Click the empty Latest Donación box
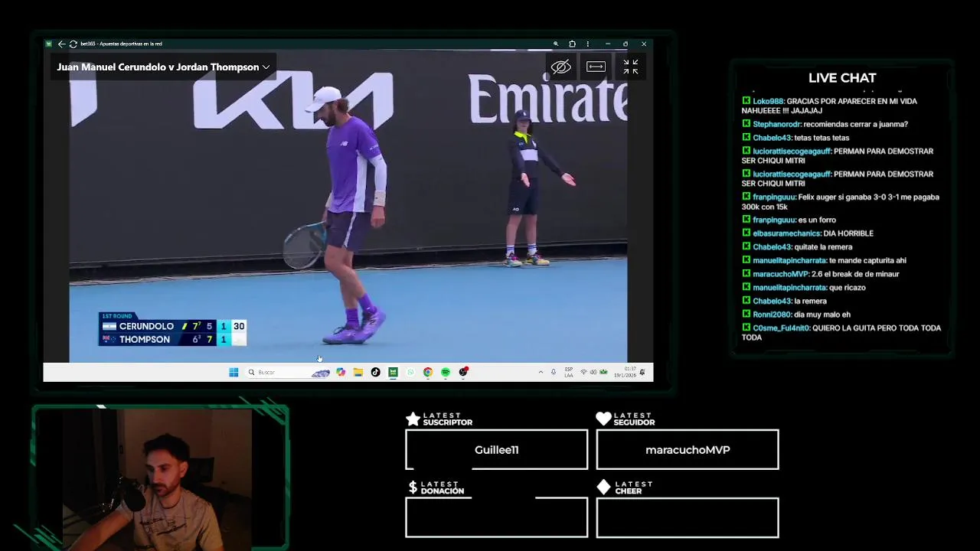 [496, 517]
